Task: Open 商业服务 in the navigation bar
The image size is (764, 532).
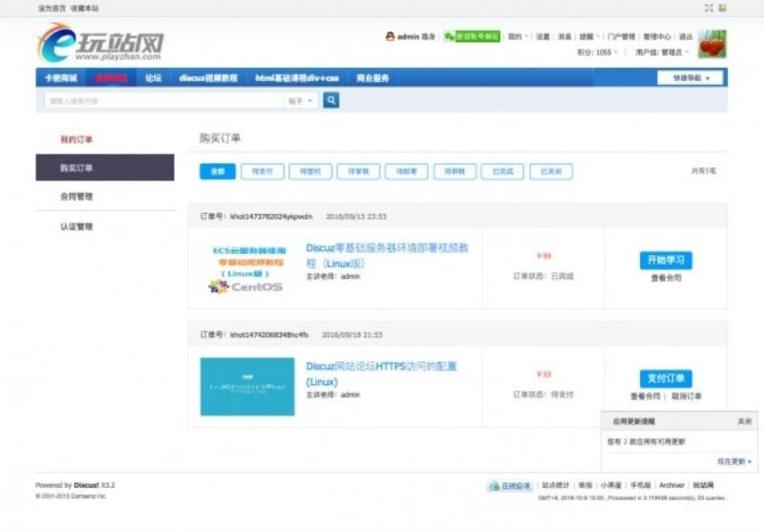Action: coord(372,78)
